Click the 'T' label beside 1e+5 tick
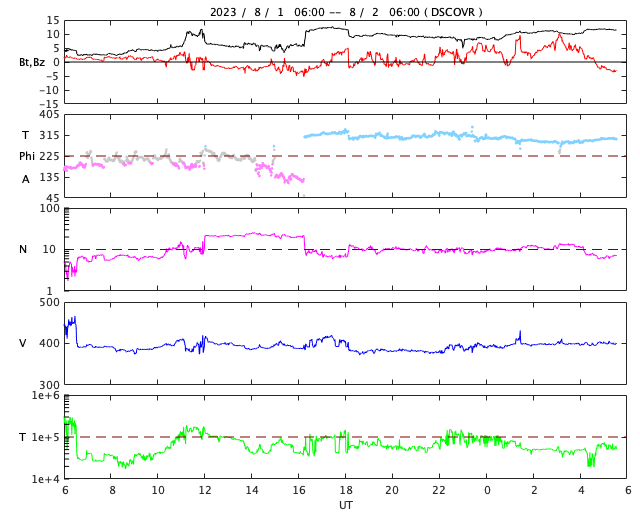640x512 pixels. pyautogui.click(x=23, y=437)
